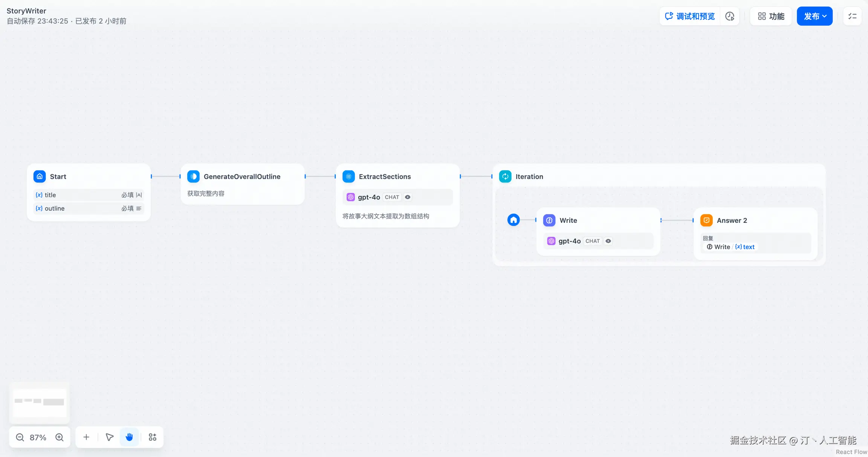The height and width of the screenshot is (457, 868).
Task: Toggle eye icon on Write gpt-4o
Action: (x=608, y=241)
